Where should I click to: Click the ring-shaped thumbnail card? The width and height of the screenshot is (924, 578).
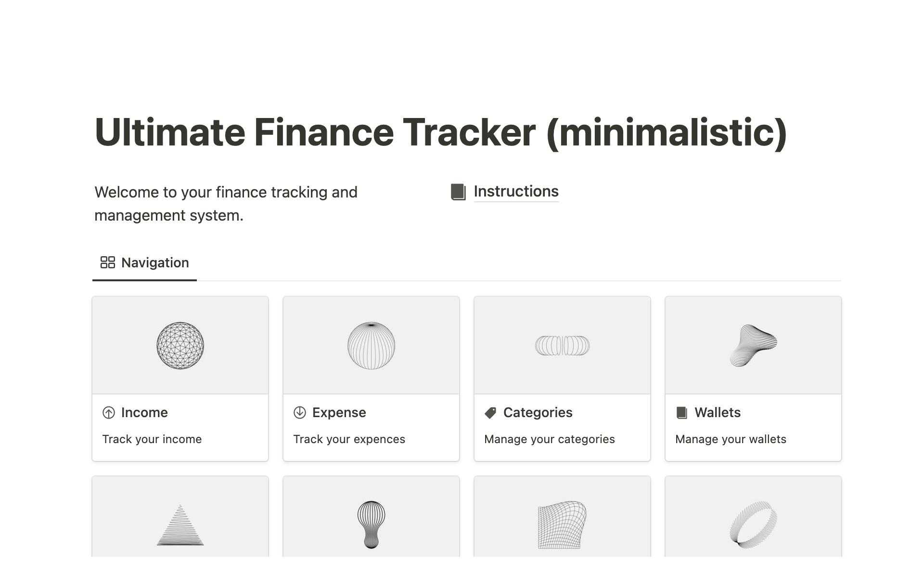[753, 525]
